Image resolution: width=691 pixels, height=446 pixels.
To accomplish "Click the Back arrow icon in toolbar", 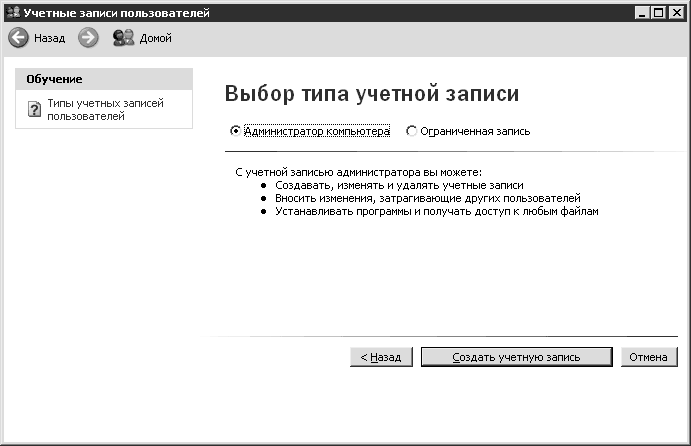I will pos(18,38).
